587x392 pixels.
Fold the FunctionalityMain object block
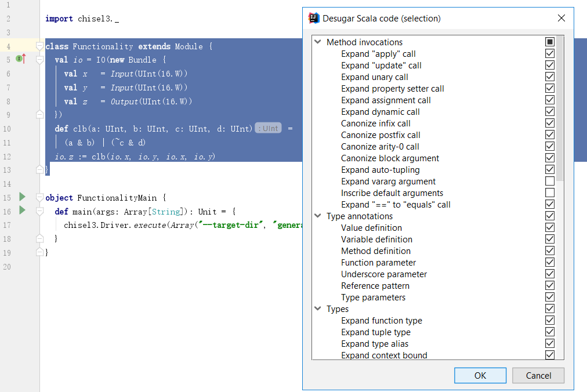tap(39, 197)
